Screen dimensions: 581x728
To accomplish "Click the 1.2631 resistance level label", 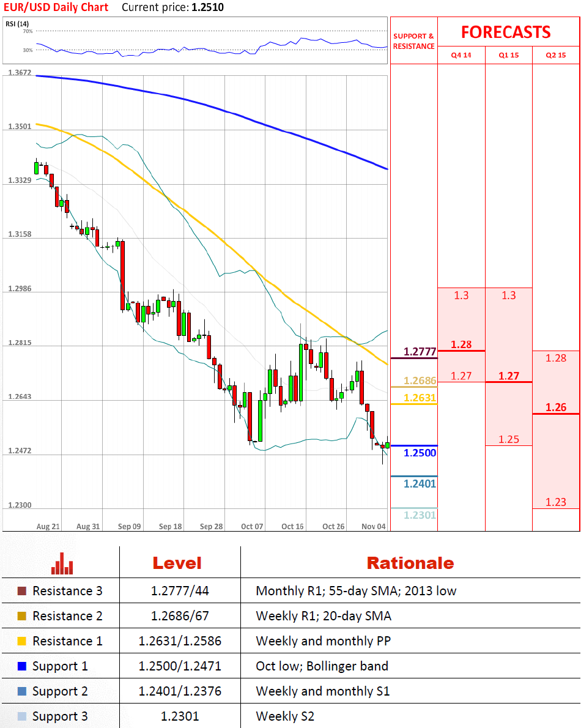I will (x=420, y=398).
